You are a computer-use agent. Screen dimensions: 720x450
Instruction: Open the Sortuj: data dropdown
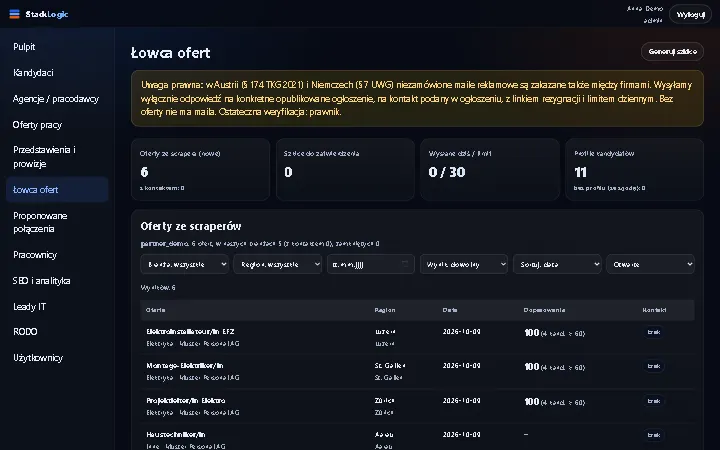tap(557, 264)
